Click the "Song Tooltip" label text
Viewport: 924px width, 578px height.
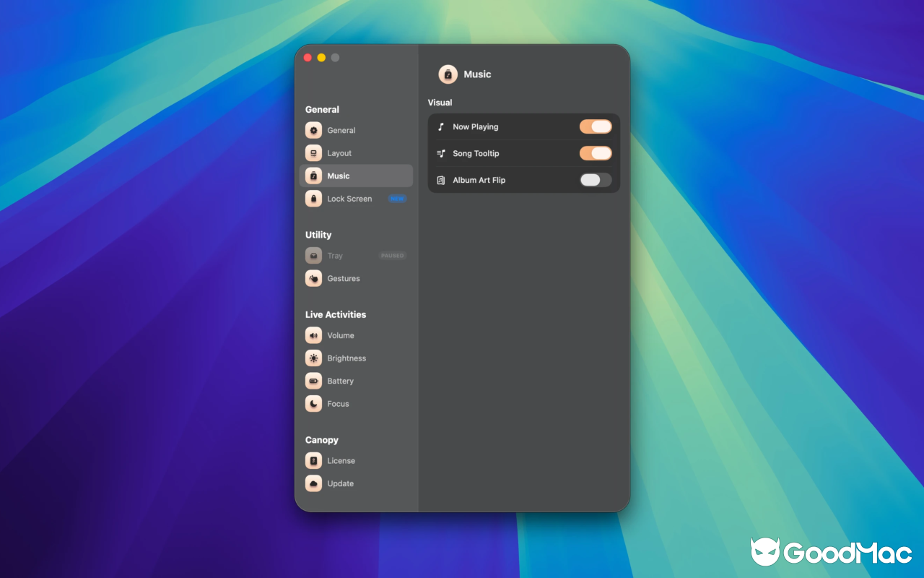click(476, 154)
